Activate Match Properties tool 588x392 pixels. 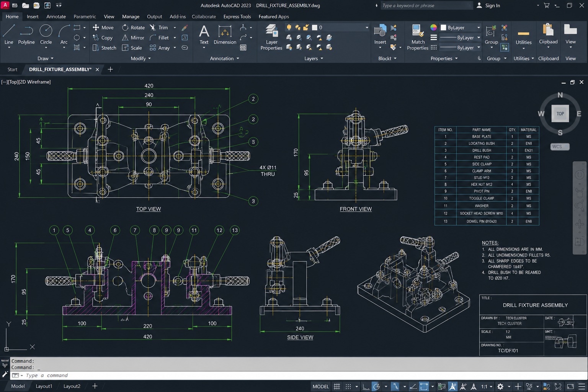click(x=418, y=37)
